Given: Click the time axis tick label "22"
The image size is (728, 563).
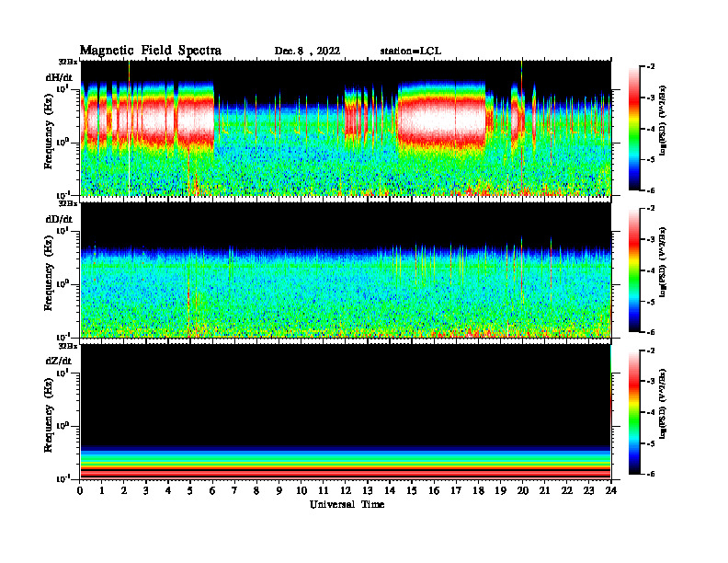Looking at the screenshot, I should point(566,490).
